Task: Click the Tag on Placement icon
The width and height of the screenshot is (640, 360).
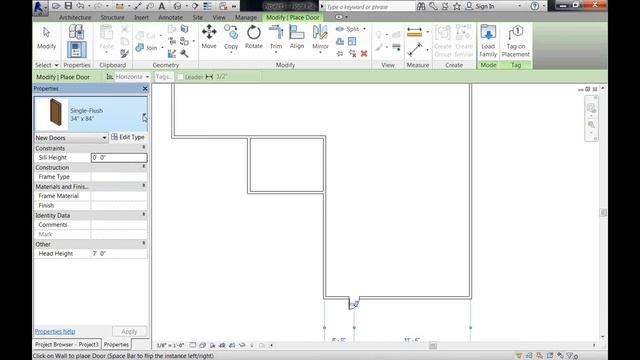Action: pos(516,41)
